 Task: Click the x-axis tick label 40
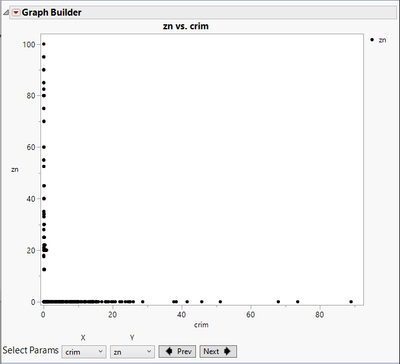coord(181,314)
